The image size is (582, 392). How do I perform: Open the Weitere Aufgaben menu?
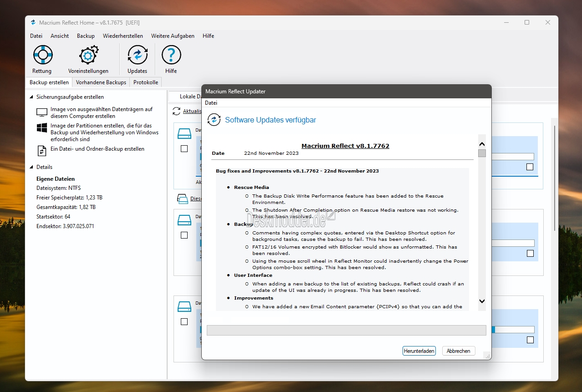pyautogui.click(x=173, y=36)
